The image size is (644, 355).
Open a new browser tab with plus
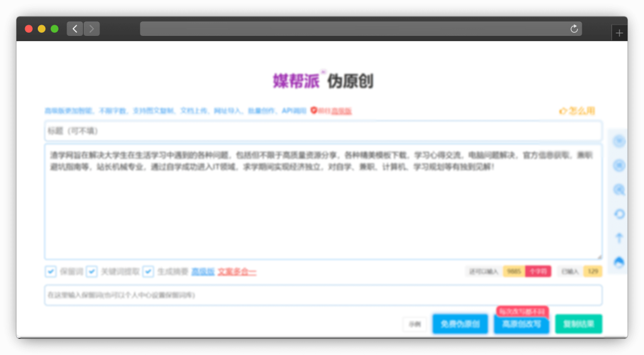click(619, 33)
